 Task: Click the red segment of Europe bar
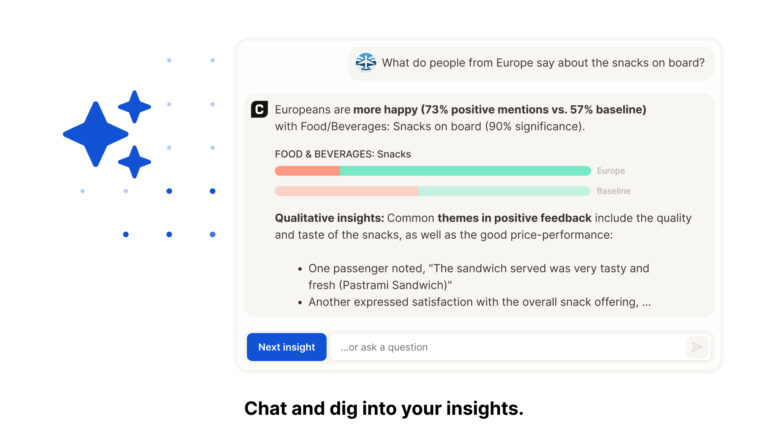pyautogui.click(x=307, y=171)
